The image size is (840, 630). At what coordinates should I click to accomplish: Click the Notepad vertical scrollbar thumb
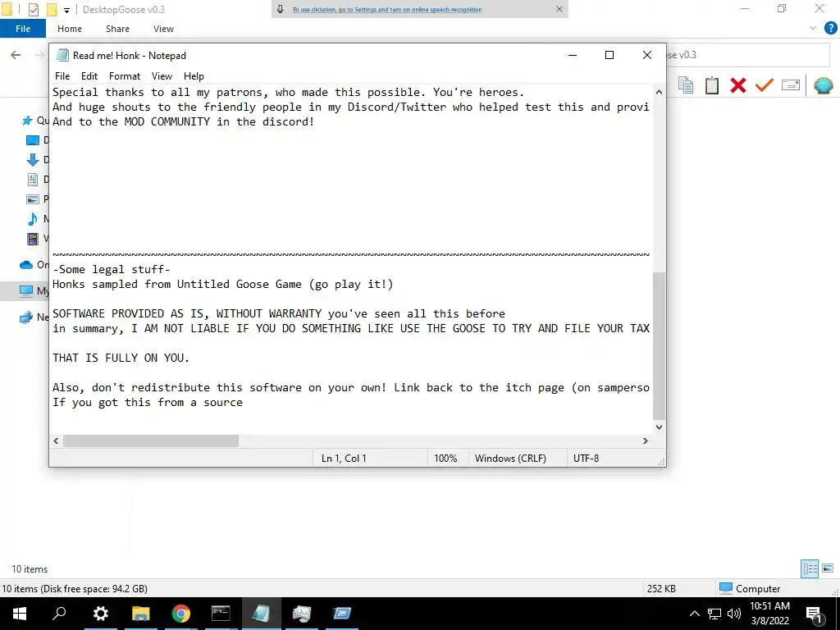point(659,345)
